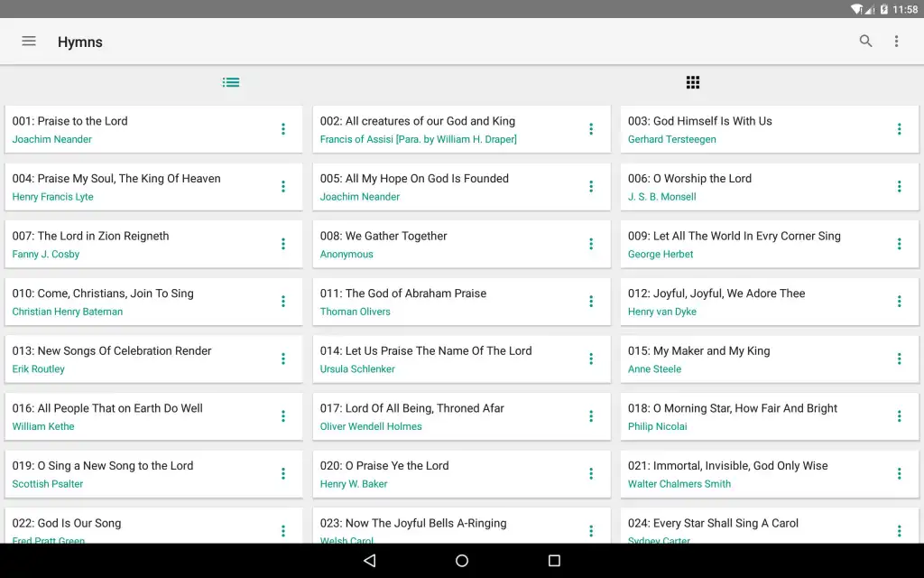Tap the three-dot menu for hymn 021
924x578 pixels.
[x=899, y=474]
